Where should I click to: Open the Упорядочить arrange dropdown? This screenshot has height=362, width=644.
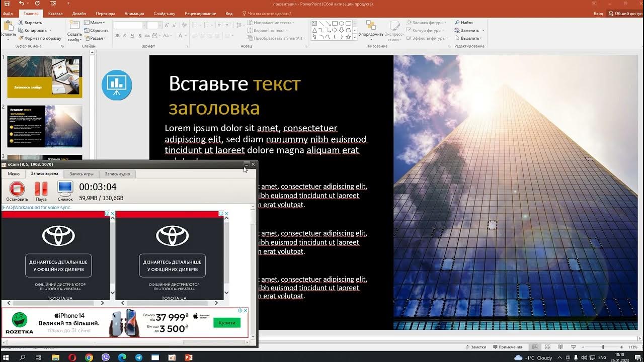(371, 31)
